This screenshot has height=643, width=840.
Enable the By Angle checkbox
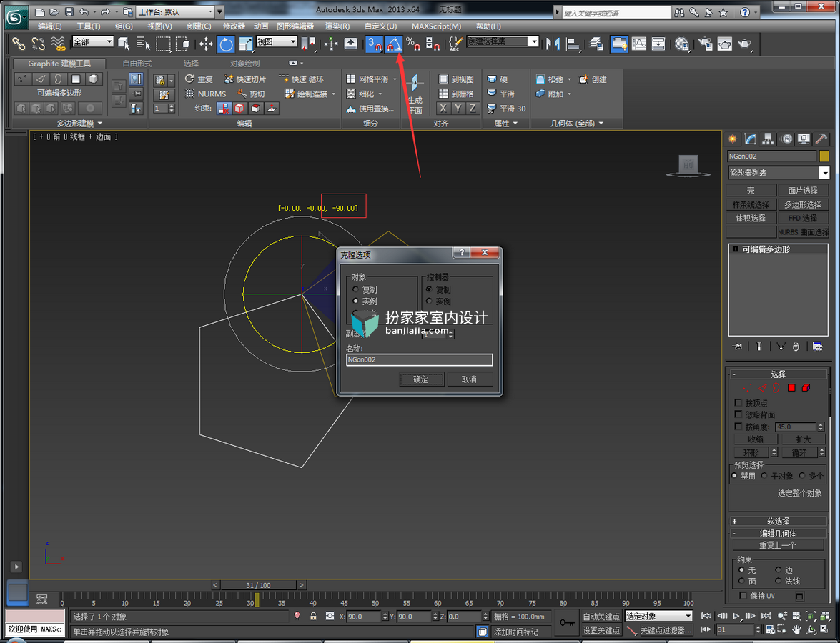[738, 427]
